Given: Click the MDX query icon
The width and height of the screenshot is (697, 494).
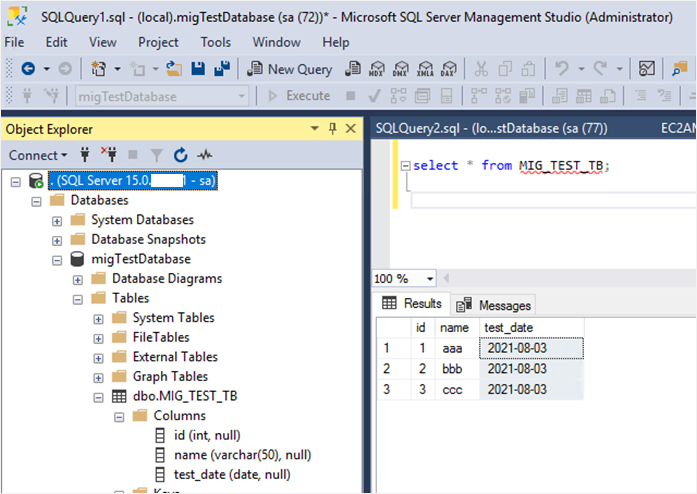Looking at the screenshot, I should tap(377, 69).
